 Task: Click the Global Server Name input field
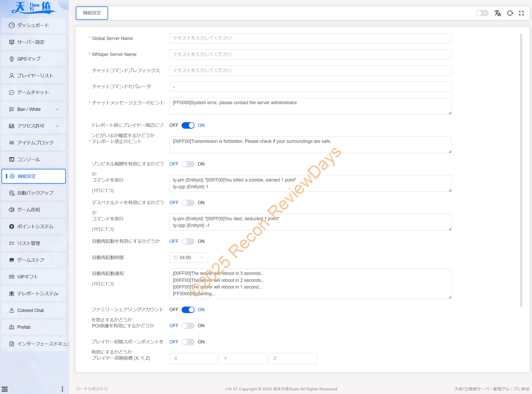[310, 38]
